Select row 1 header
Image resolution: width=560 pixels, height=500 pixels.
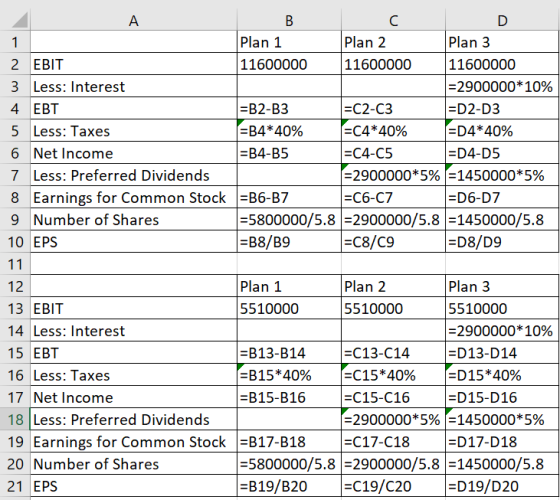(15, 42)
